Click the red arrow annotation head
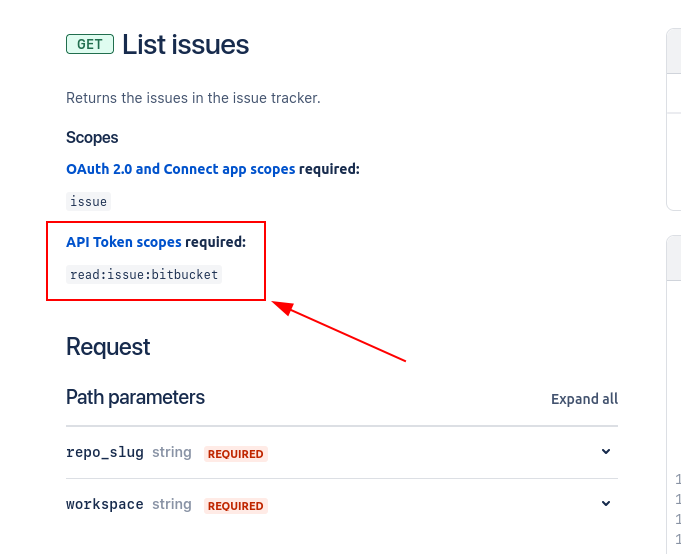This screenshot has width=681, height=554. 283,307
